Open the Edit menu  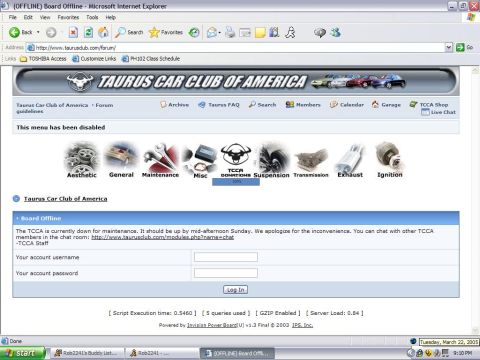click(x=28, y=17)
